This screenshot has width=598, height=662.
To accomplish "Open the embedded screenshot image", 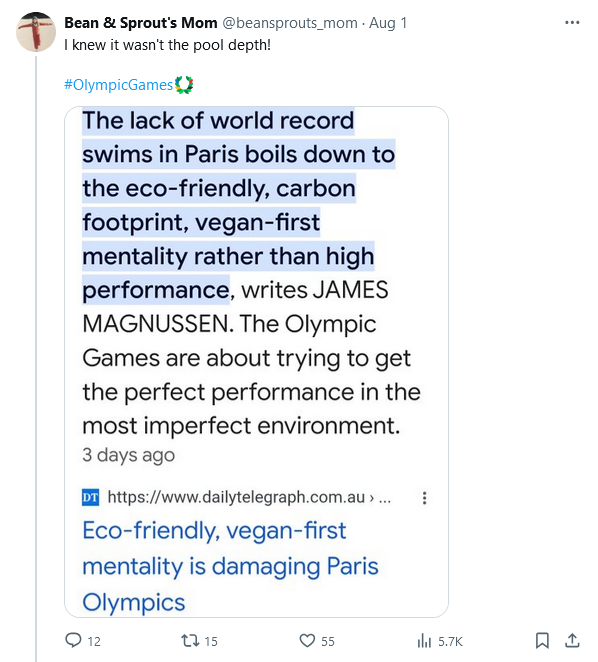I will [256, 362].
